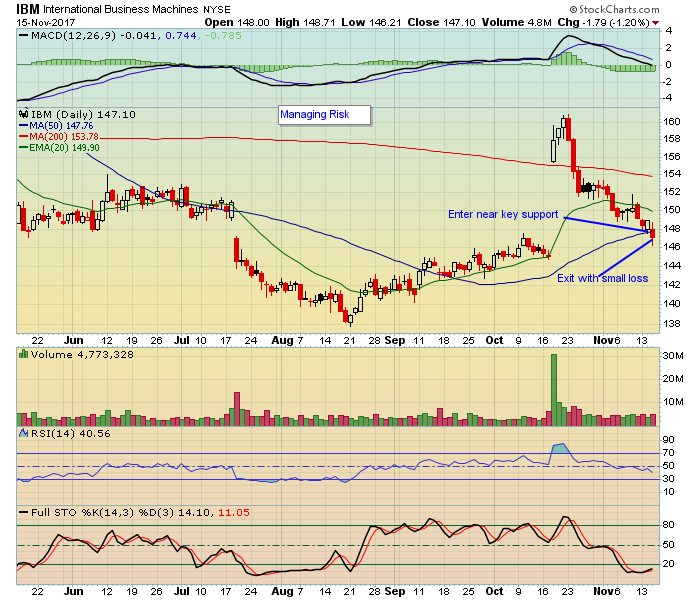The height and width of the screenshot is (600, 700).
Task: Click the 15-Nov-2017 date text
Action: 46,22
